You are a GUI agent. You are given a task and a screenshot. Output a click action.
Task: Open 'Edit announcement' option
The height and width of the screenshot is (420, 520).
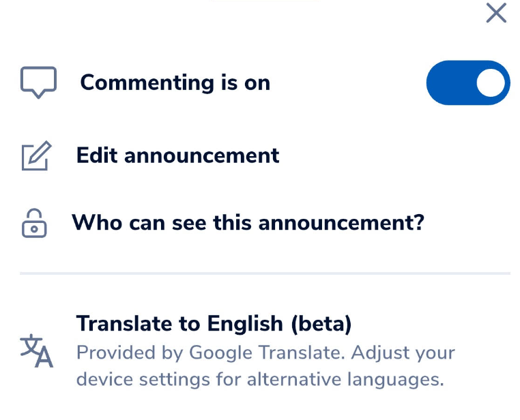click(x=177, y=155)
